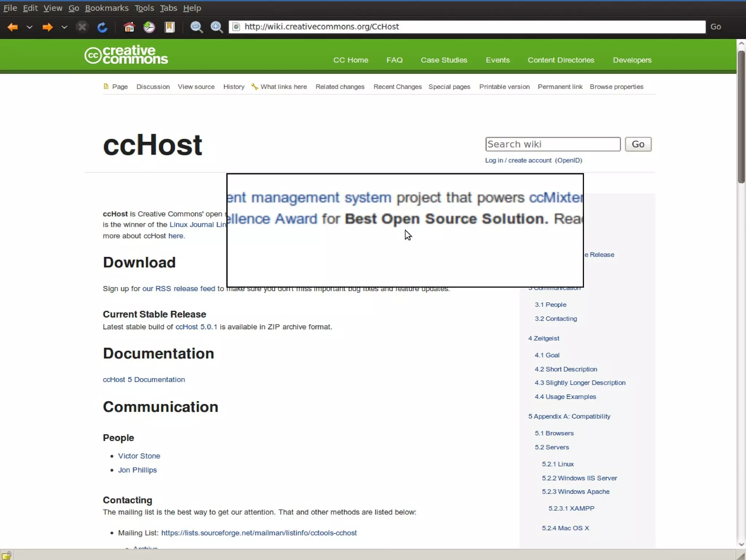Screen dimensions: 746x560
Task: Click the vertical scrollbar thumb
Action: point(741,117)
